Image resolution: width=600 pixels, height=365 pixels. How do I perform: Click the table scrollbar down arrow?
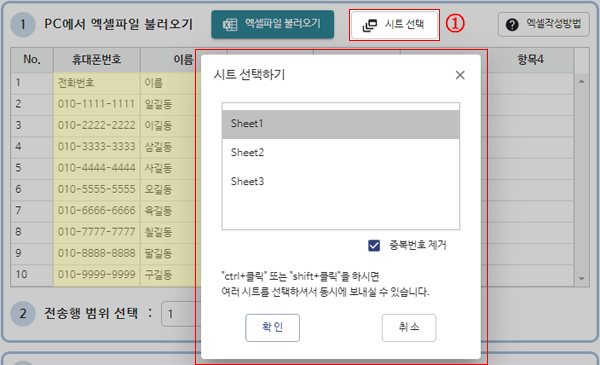581,279
